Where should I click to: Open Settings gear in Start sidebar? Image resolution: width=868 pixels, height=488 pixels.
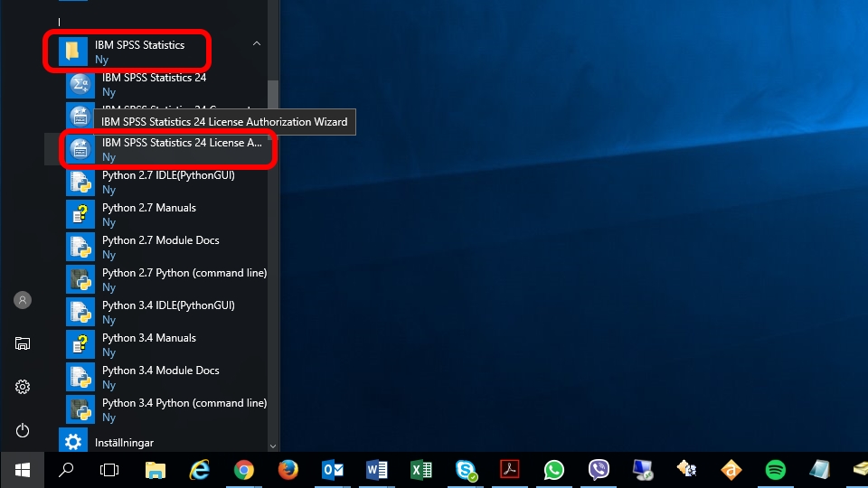[x=22, y=387]
